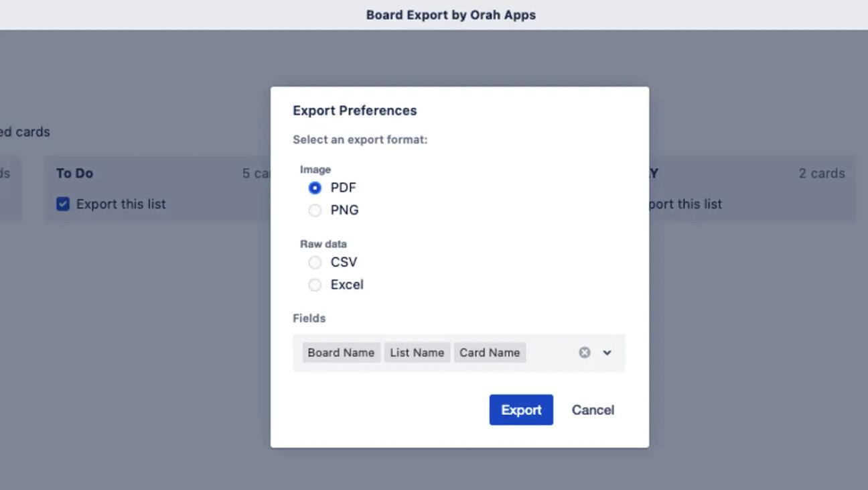This screenshot has width=868, height=490.
Task: Click the To Do list header
Action: [74, 173]
